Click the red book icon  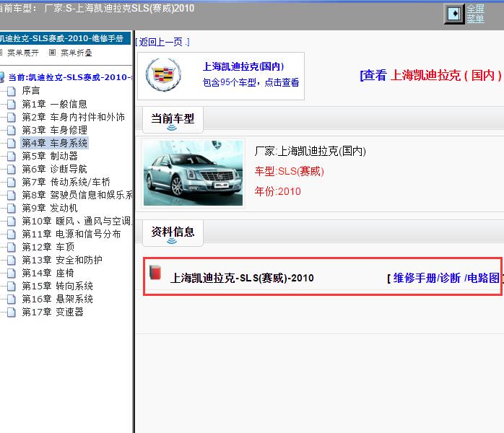tap(155, 272)
